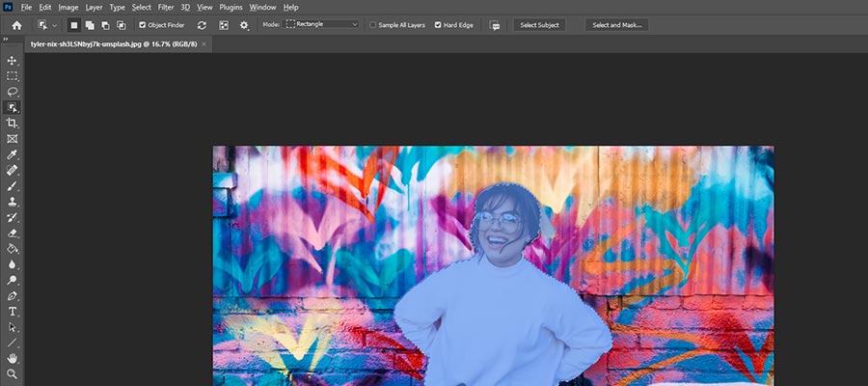The height and width of the screenshot is (386, 868).
Task: Select the Zoom tool
Action: tap(13, 373)
